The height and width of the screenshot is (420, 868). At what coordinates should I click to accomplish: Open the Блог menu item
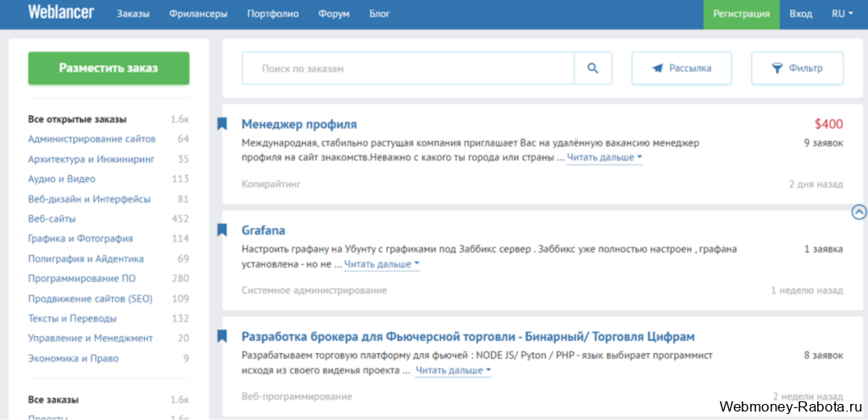click(x=380, y=14)
